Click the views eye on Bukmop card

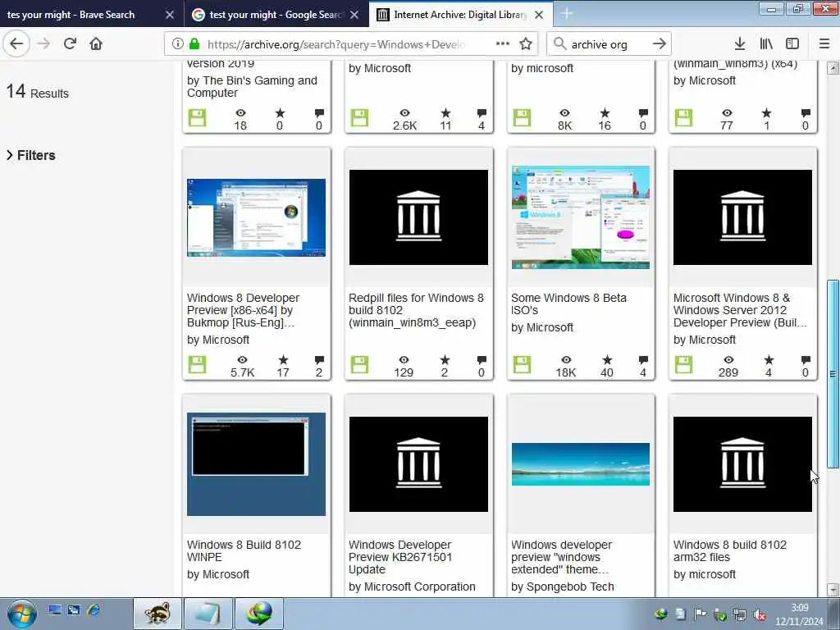(242, 359)
